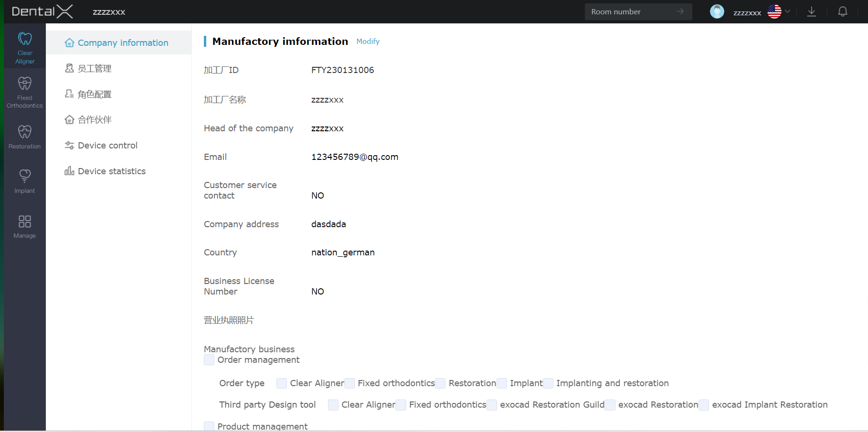Click the Modify link
Screen dimensions: 868x432
point(368,42)
